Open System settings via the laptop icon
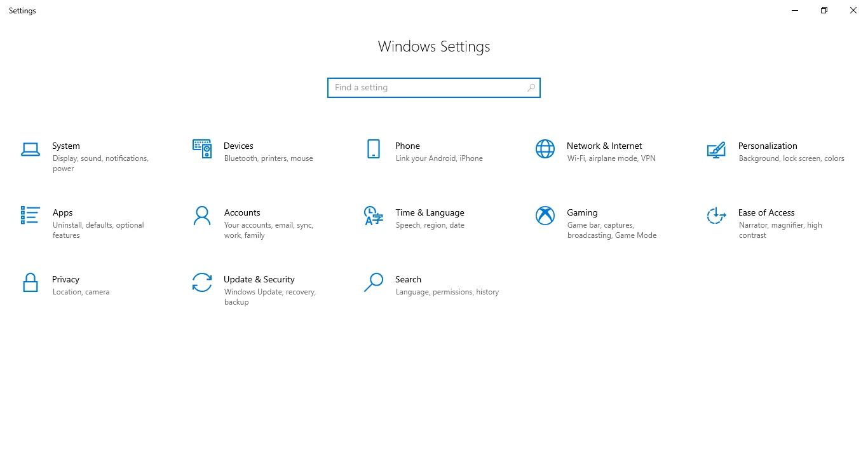 coord(31,149)
